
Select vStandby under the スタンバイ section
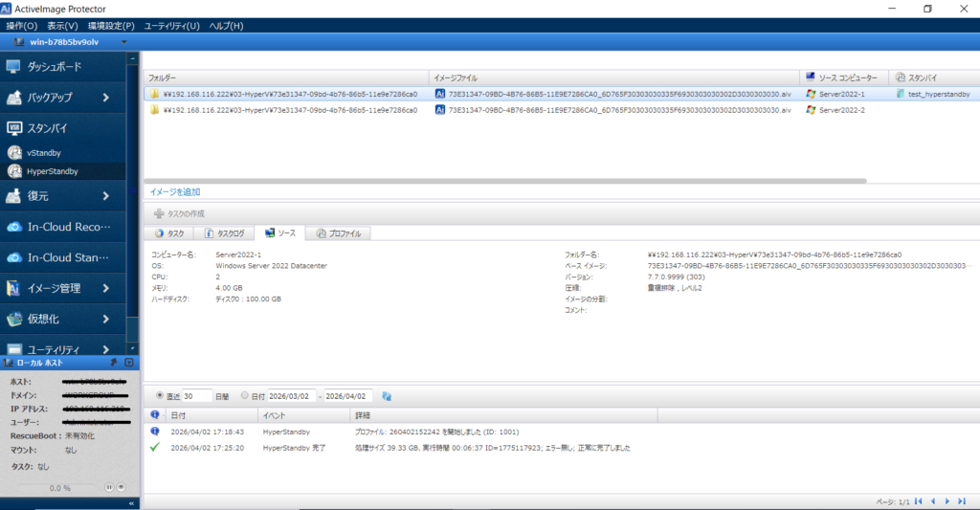[45, 153]
